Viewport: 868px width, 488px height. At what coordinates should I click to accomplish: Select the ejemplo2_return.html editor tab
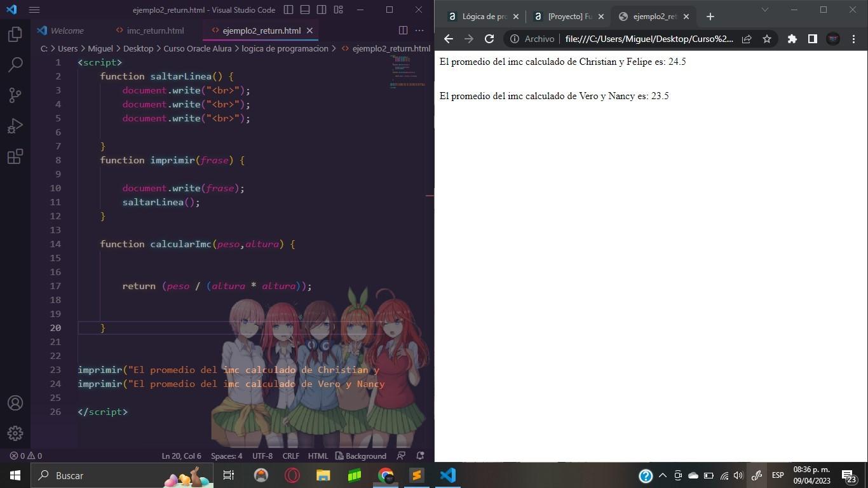point(261,30)
